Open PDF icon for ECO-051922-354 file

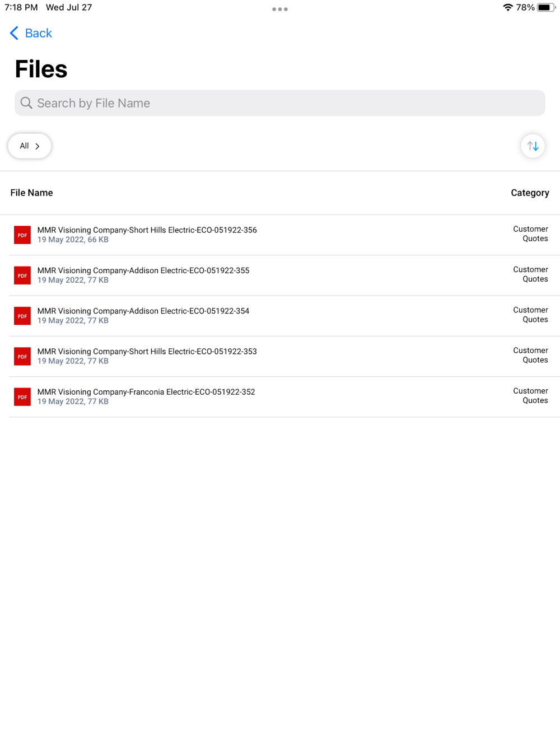pos(22,316)
